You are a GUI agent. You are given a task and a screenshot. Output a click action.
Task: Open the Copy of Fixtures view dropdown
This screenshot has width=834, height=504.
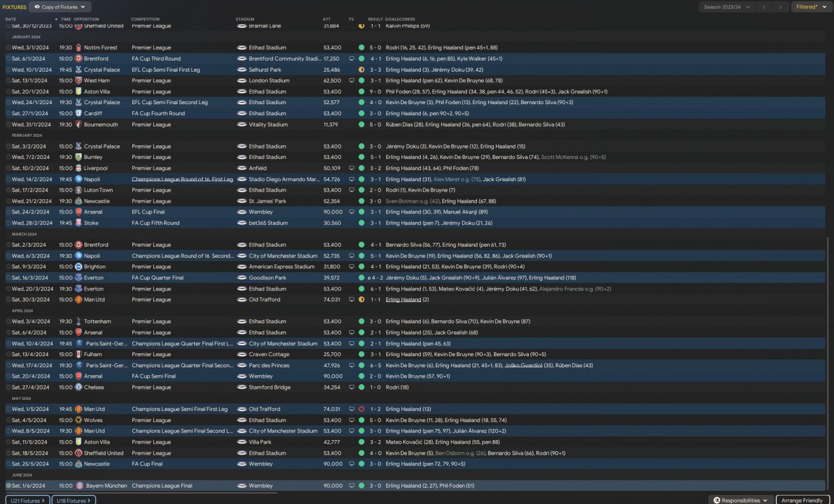click(x=60, y=7)
